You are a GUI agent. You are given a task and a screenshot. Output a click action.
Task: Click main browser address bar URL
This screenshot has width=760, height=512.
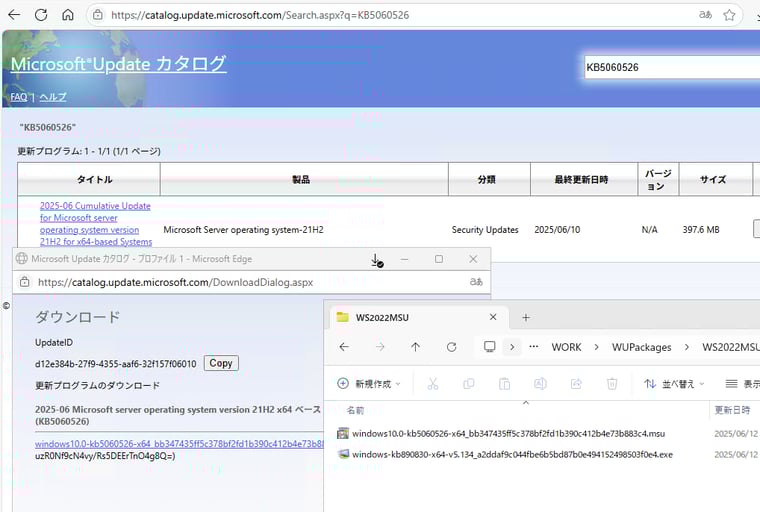pos(260,15)
